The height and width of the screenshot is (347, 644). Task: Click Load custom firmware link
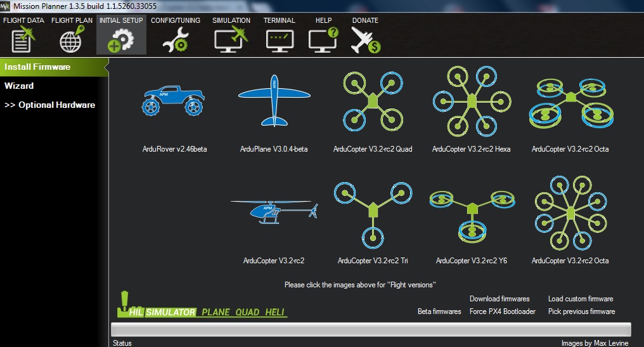click(581, 299)
